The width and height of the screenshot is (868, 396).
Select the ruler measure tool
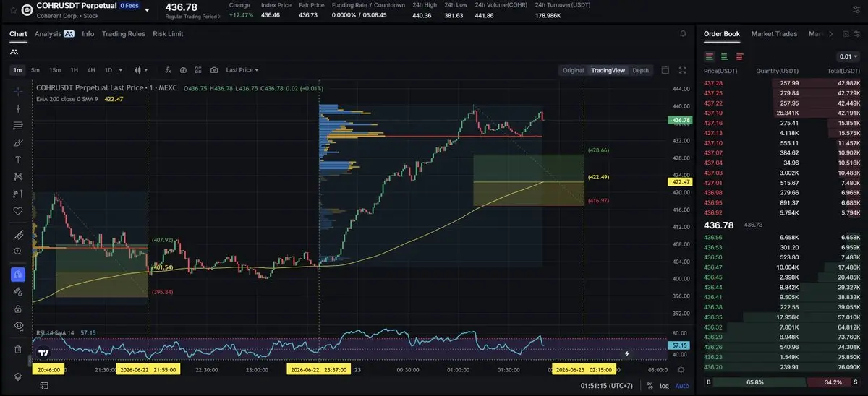[x=18, y=235]
